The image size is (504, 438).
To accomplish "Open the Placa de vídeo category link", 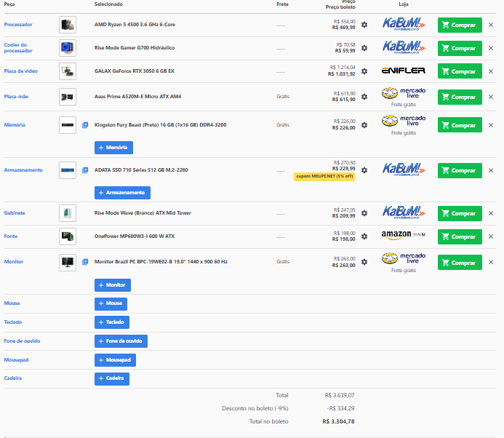I will [20, 71].
